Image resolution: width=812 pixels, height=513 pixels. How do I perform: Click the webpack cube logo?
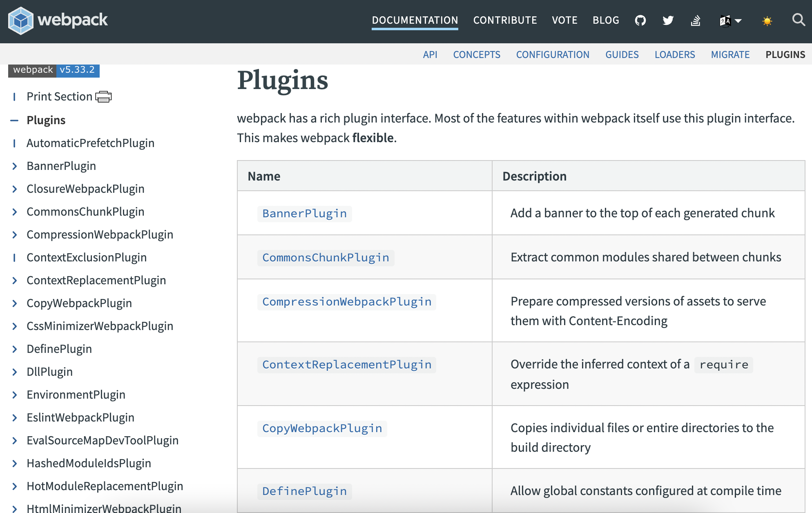(x=20, y=20)
